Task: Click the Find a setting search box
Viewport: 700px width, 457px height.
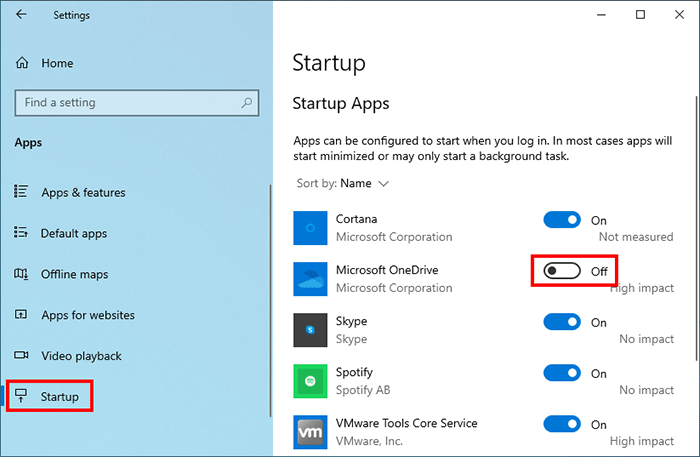Action: click(x=137, y=103)
